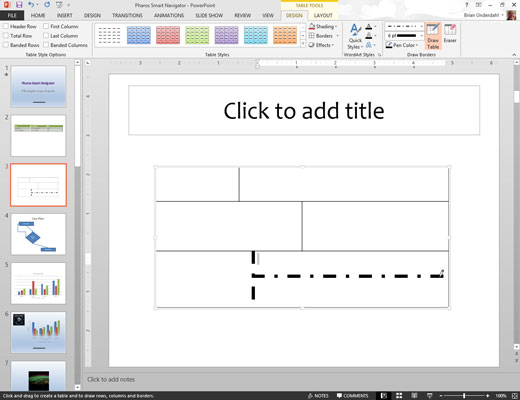Switch to the SLIDE SHOW tab
The image size is (520, 400).
tap(209, 15)
